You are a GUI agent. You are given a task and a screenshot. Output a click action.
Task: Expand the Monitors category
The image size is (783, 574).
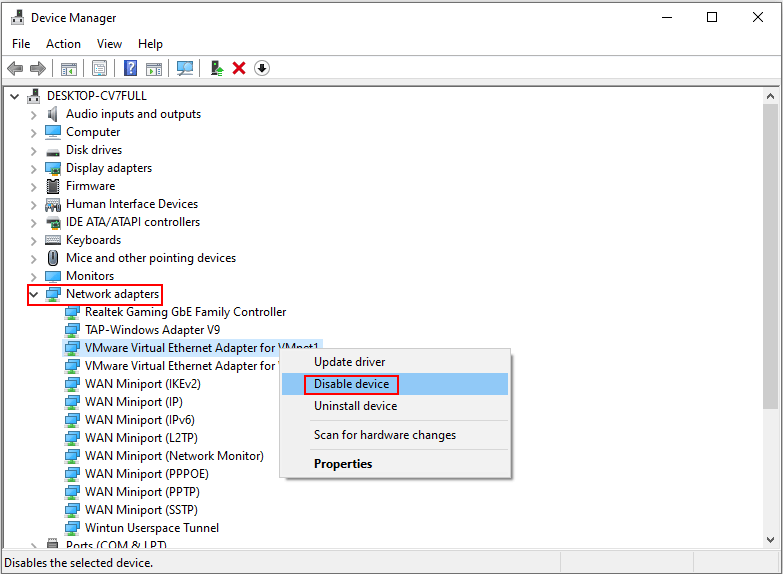click(33, 276)
